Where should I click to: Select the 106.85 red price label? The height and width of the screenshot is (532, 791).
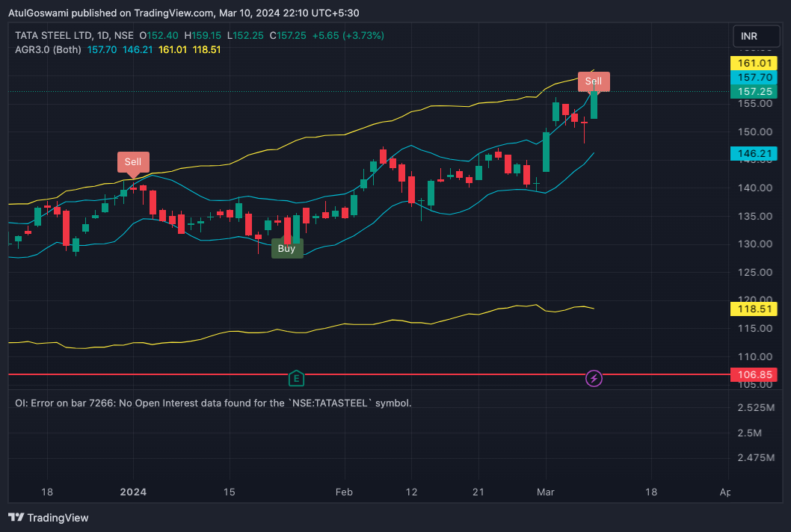click(x=754, y=374)
